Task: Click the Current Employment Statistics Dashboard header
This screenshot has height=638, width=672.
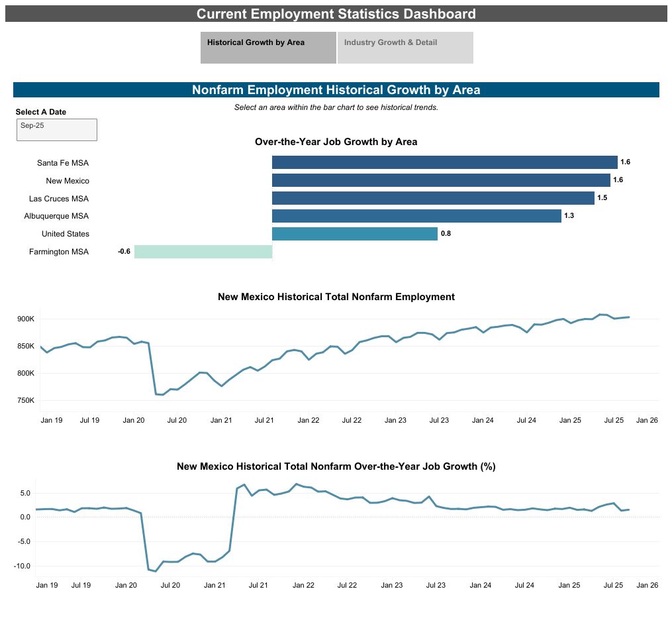Action: click(336, 13)
